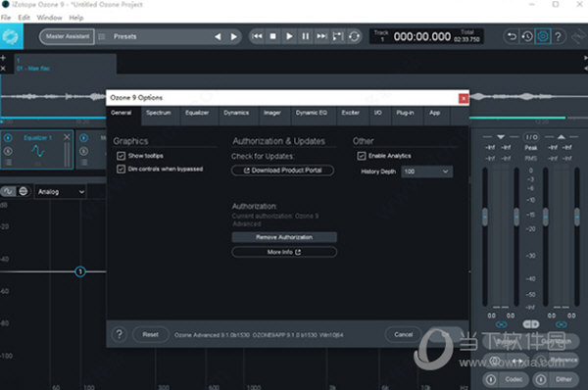Toggle the I/O meter label button
Viewport: 588px width, 390px height.
pyautogui.click(x=531, y=137)
